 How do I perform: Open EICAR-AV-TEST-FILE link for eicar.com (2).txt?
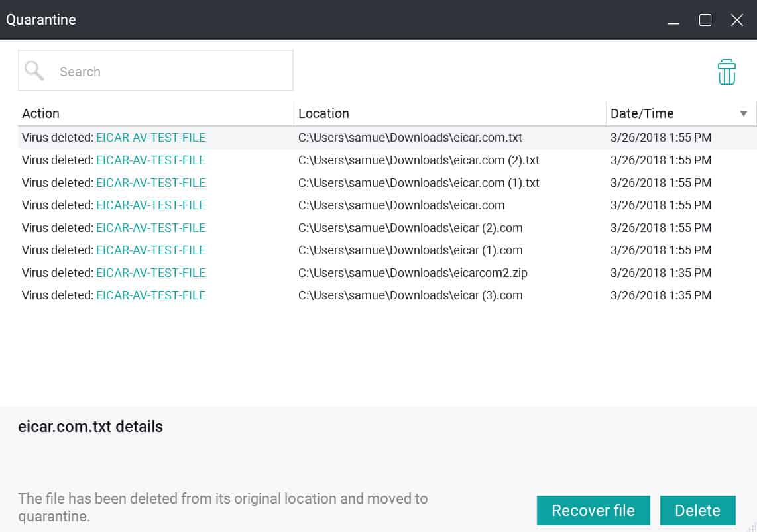pos(150,160)
